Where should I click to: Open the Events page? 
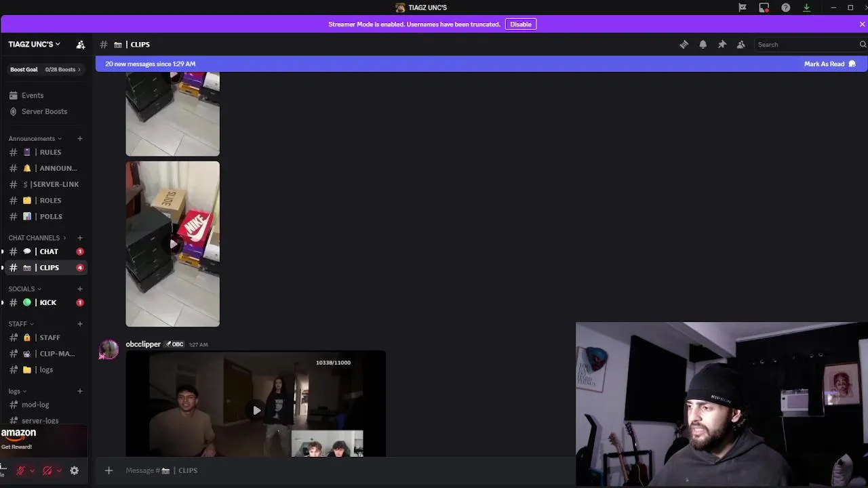point(45,96)
